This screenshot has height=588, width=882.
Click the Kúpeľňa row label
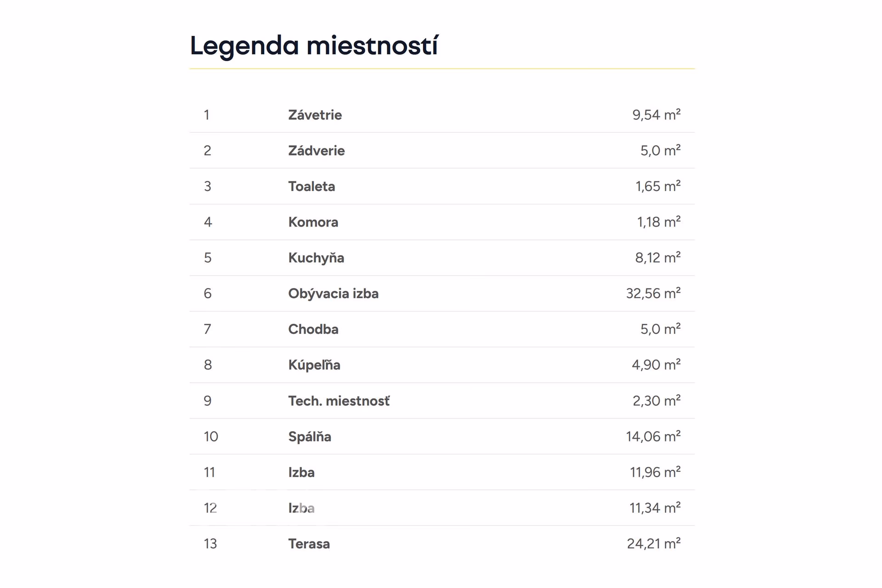pyautogui.click(x=314, y=365)
